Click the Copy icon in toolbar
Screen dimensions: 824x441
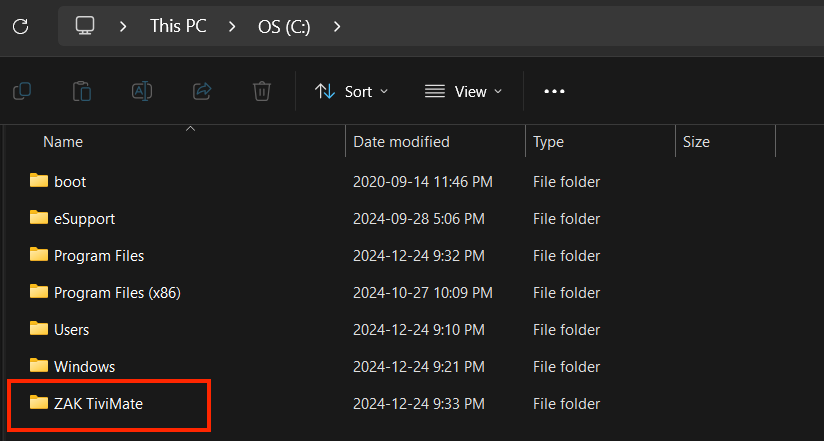pos(22,91)
